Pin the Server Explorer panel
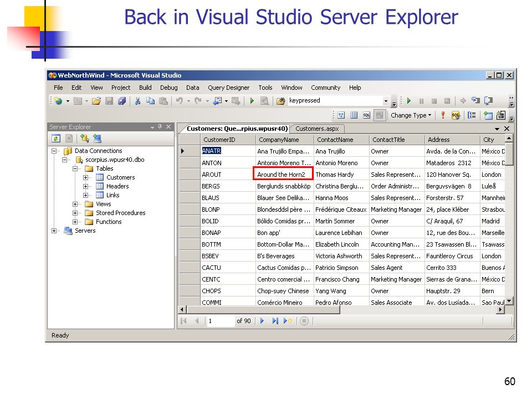 point(160,126)
